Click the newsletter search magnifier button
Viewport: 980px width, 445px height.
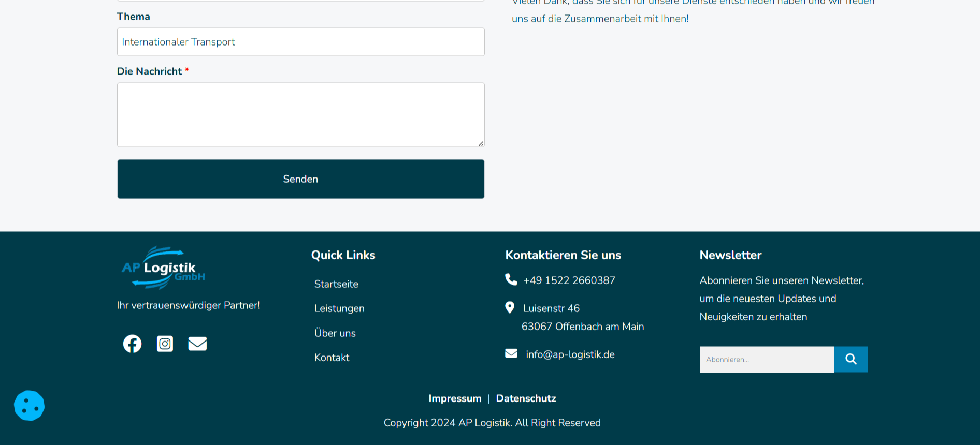coord(851,359)
